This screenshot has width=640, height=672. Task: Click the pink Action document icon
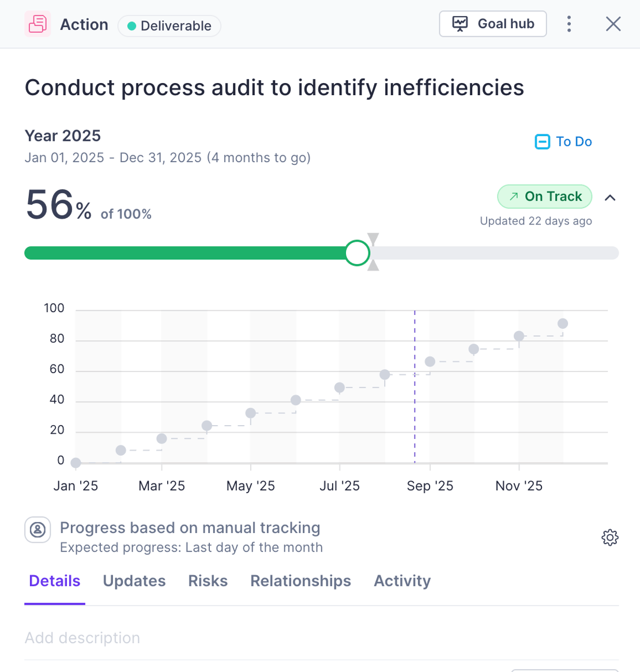[37, 24]
